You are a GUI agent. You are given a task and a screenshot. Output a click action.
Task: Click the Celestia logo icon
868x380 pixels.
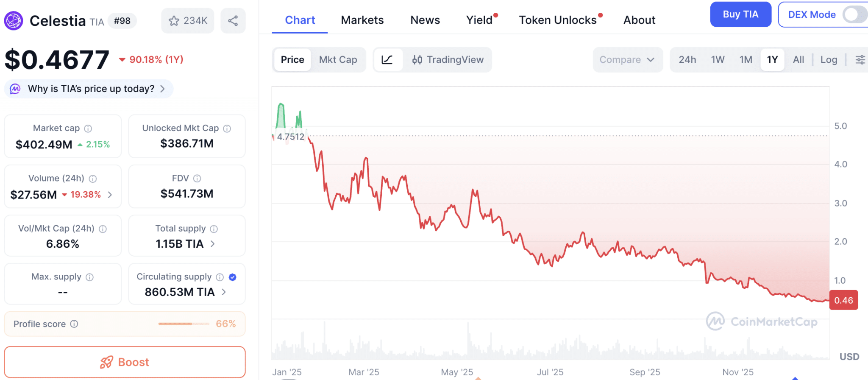coord(14,21)
